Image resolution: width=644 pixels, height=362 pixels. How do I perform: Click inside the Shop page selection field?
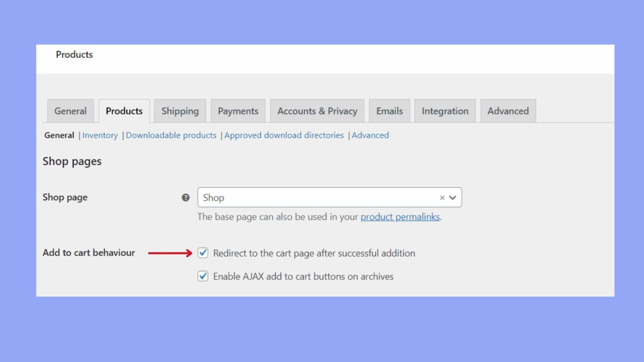point(304,198)
